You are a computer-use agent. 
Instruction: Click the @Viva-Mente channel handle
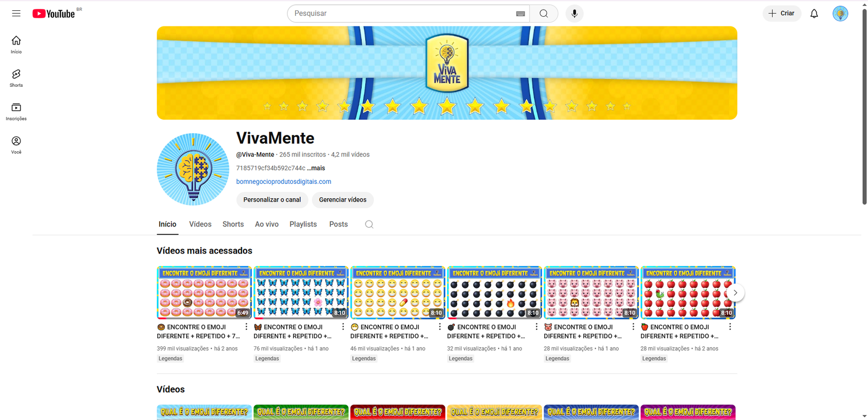(255, 154)
